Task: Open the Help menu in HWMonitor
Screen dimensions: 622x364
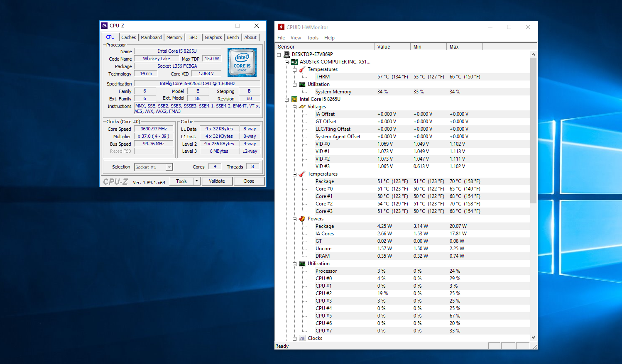Action: pos(329,38)
